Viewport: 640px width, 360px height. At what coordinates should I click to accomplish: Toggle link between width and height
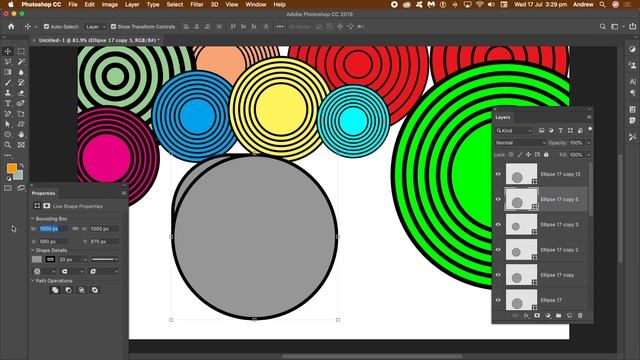[x=75, y=229]
